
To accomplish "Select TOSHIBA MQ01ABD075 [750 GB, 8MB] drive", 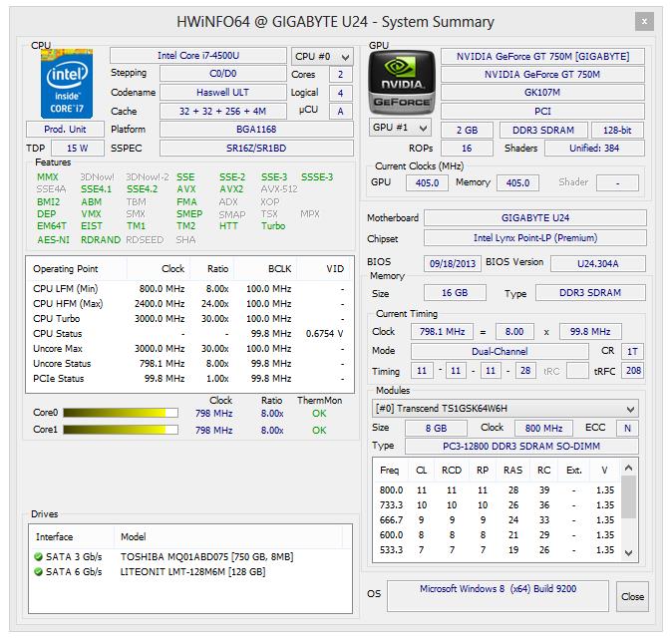I will pyautogui.click(x=190, y=556).
